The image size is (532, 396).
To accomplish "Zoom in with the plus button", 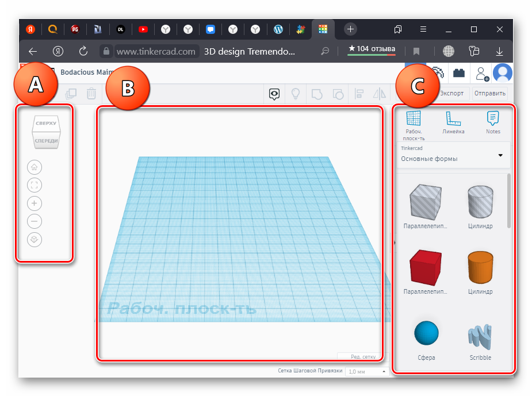I will click(x=35, y=203).
